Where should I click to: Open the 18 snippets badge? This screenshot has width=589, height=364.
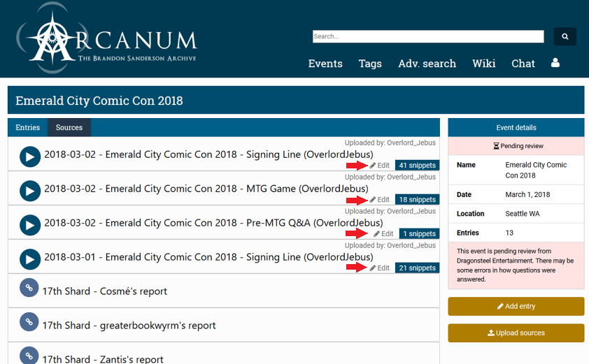tap(417, 199)
